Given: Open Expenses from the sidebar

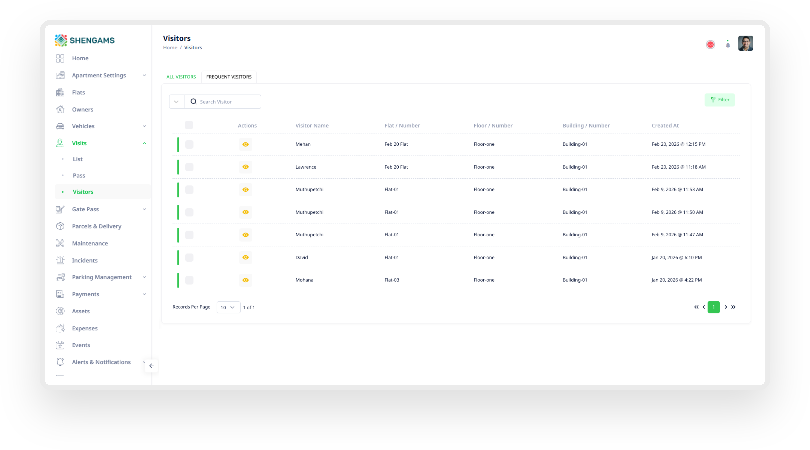Looking at the screenshot, I should (84, 328).
